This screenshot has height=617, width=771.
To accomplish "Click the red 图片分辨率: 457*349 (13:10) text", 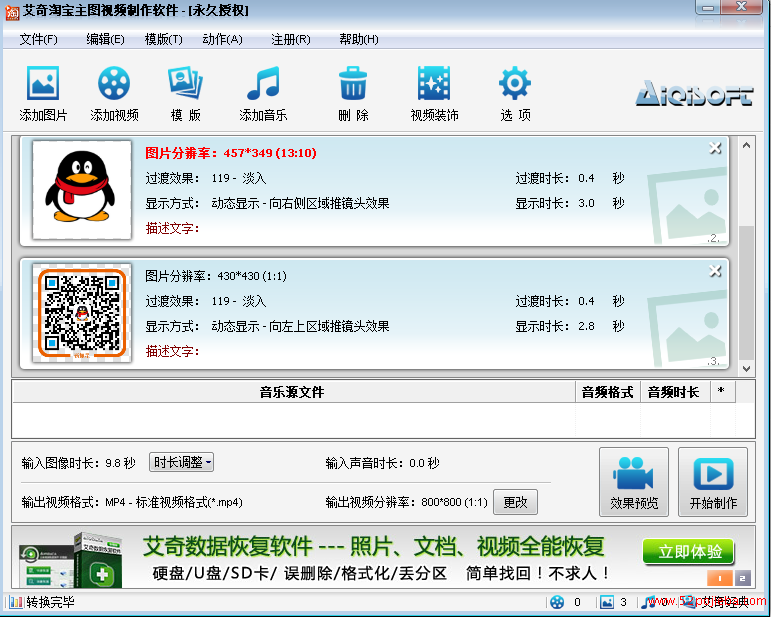I will coord(231,153).
